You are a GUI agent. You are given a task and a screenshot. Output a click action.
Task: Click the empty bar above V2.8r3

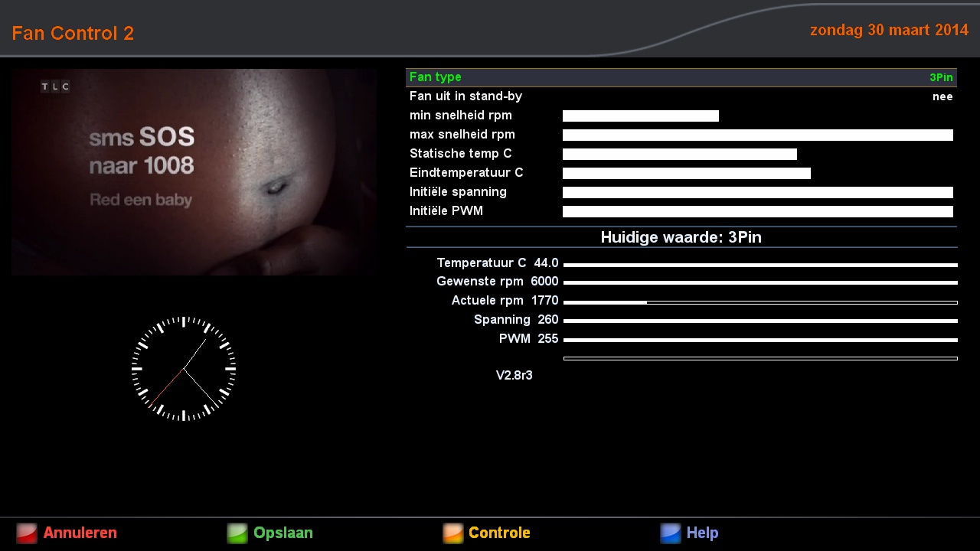[x=760, y=358]
